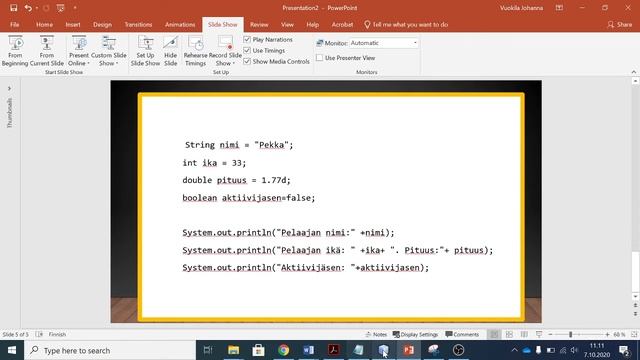Click Start From Beginning quick access icon
This screenshot has height=360, width=640.
click(60, 8)
